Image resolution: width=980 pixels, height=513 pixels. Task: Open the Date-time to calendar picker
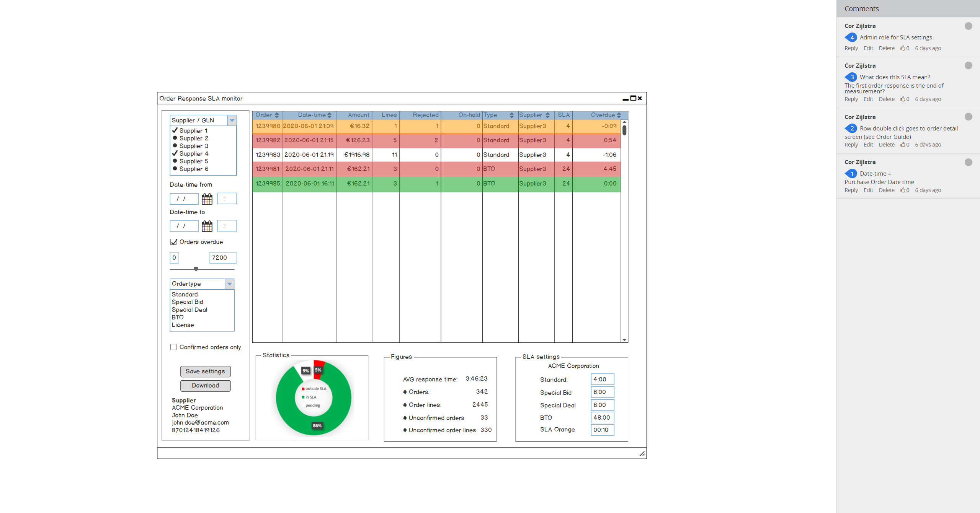click(x=207, y=226)
